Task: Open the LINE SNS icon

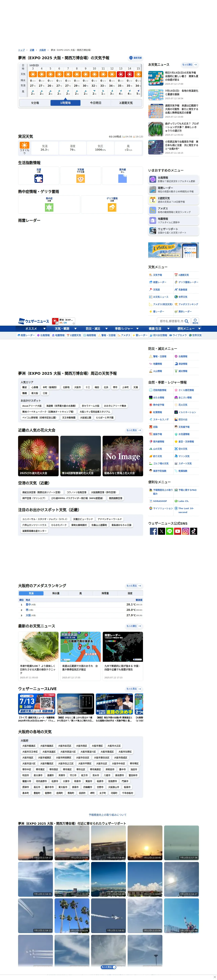Action: coord(169,531)
